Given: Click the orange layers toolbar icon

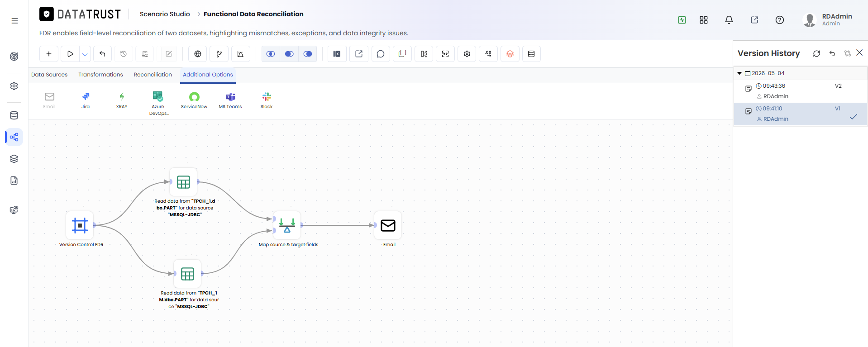Looking at the screenshot, I should [510, 54].
